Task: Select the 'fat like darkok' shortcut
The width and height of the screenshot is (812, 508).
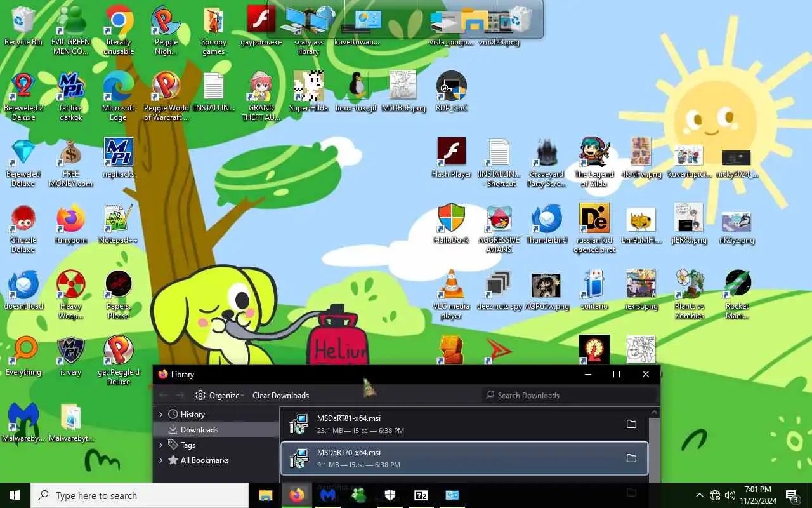Action: (71, 97)
